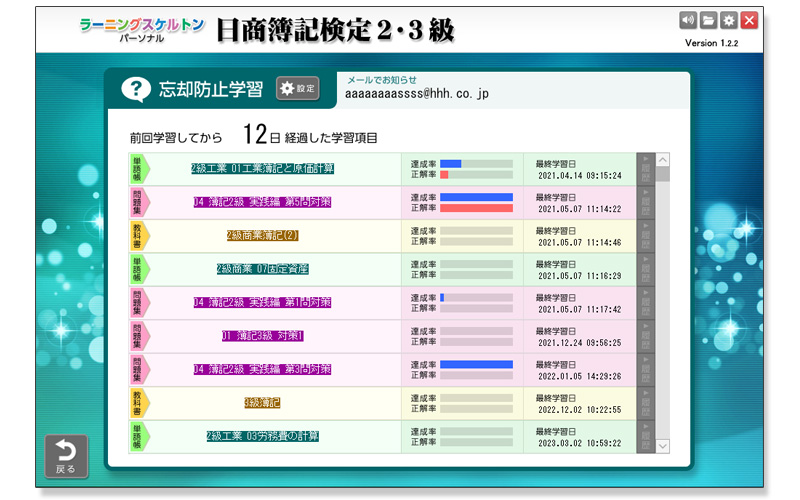Click the date 2022.01.05 14:29:26
The height and width of the screenshot is (500, 800).
tap(580, 377)
